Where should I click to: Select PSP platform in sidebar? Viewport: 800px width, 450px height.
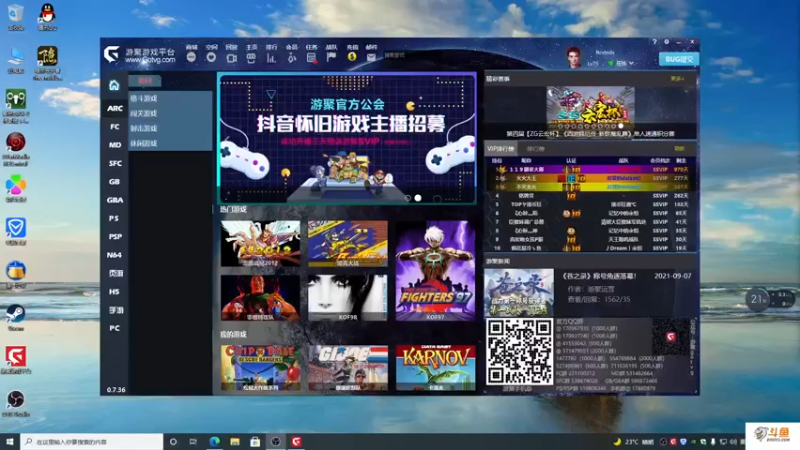114,237
